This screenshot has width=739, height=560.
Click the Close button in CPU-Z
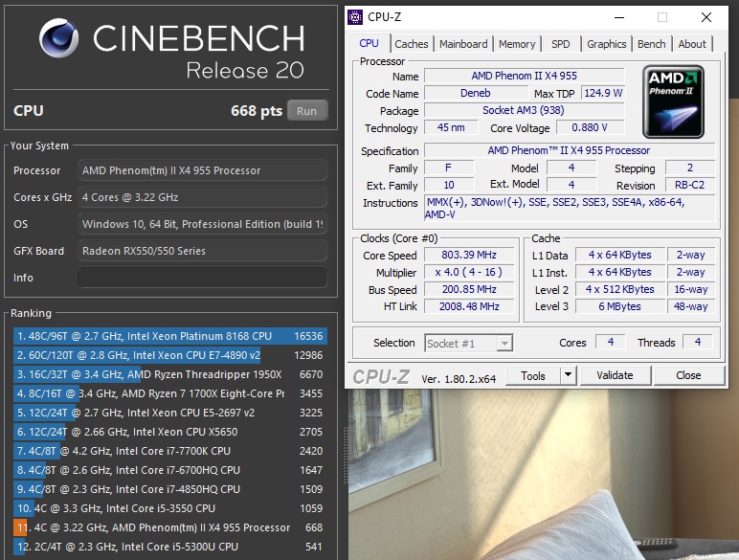[x=688, y=375]
